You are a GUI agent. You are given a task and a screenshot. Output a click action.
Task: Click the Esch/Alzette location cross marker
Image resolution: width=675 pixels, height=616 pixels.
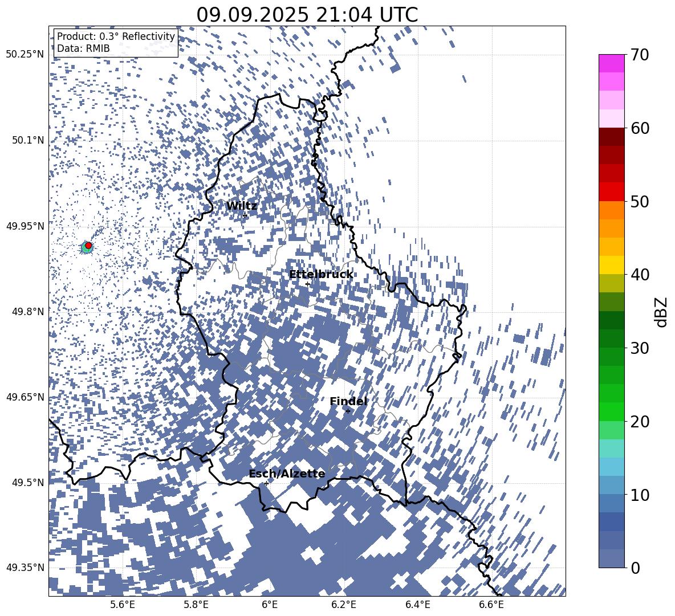pos(266,483)
